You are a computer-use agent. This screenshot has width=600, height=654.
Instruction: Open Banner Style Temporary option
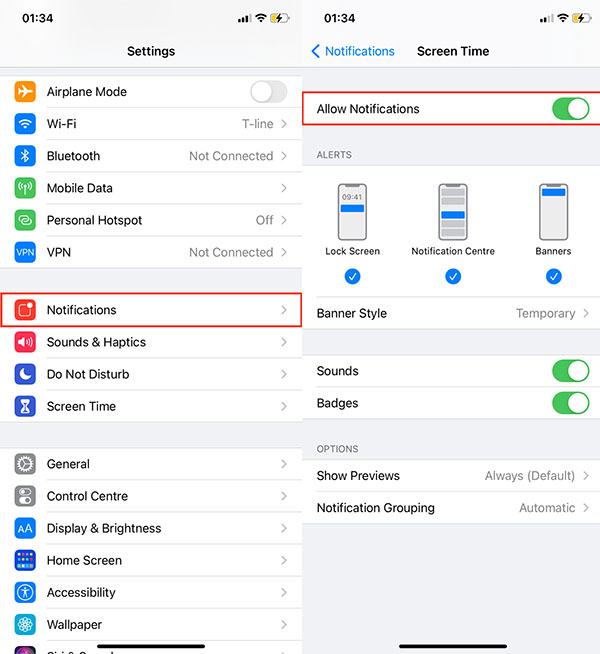click(451, 313)
